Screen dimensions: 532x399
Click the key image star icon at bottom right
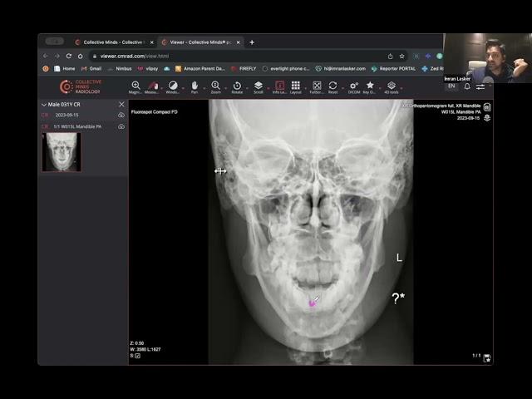[487, 358]
